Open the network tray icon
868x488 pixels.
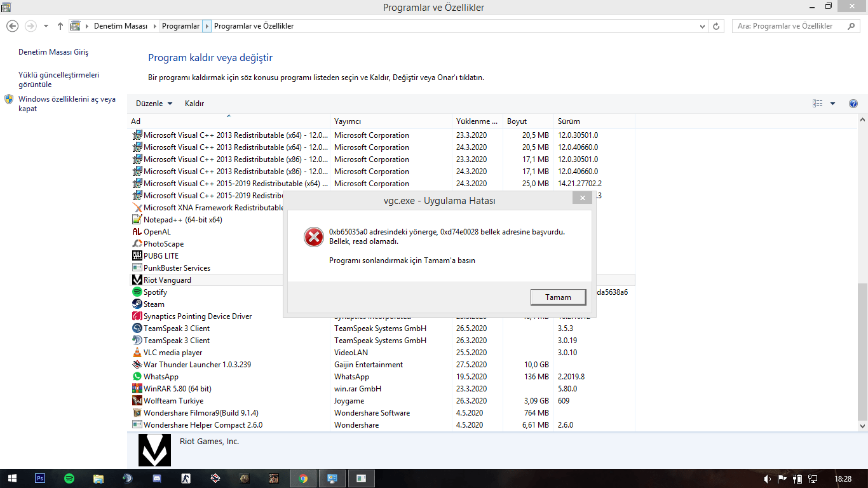(x=813, y=478)
